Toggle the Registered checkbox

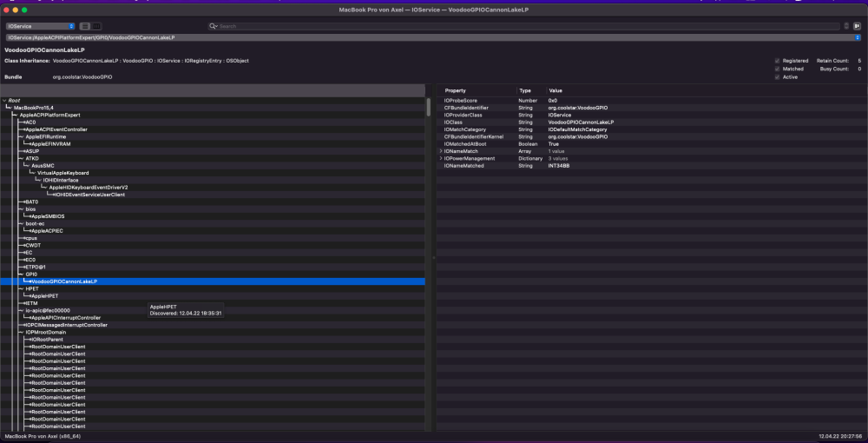(777, 61)
